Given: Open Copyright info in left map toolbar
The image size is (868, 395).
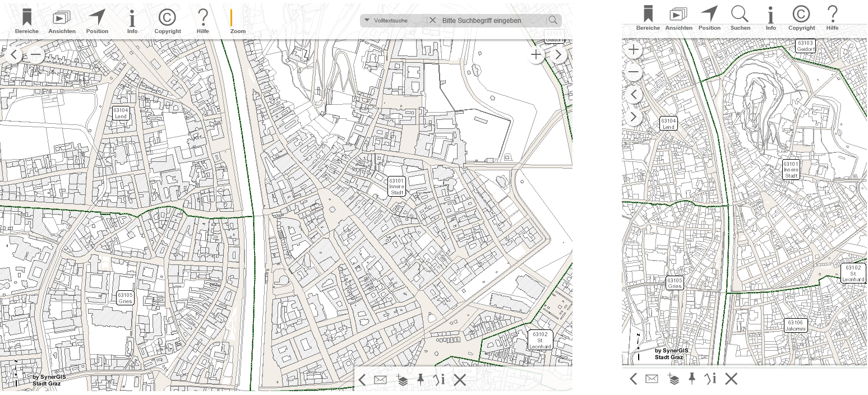Looking at the screenshot, I should [167, 21].
